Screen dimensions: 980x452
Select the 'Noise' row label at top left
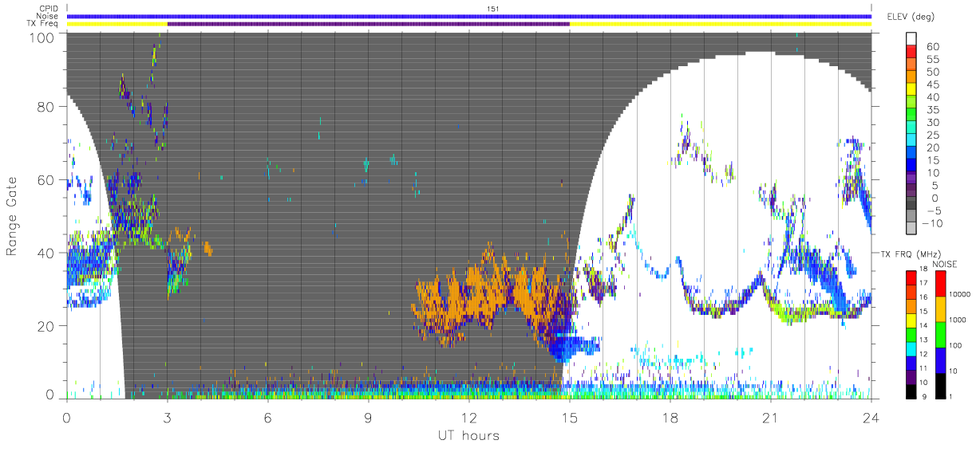49,16
